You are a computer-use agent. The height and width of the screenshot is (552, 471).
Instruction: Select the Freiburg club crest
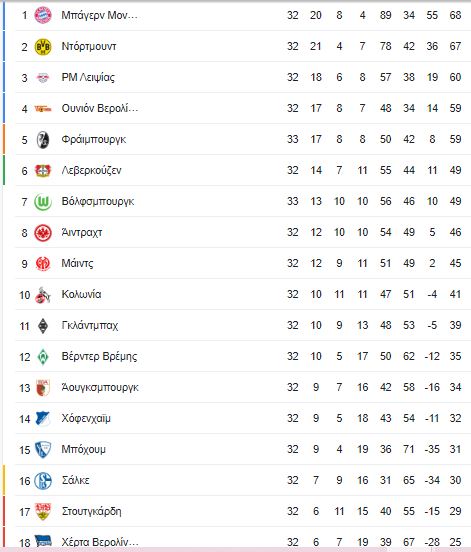pyautogui.click(x=43, y=140)
